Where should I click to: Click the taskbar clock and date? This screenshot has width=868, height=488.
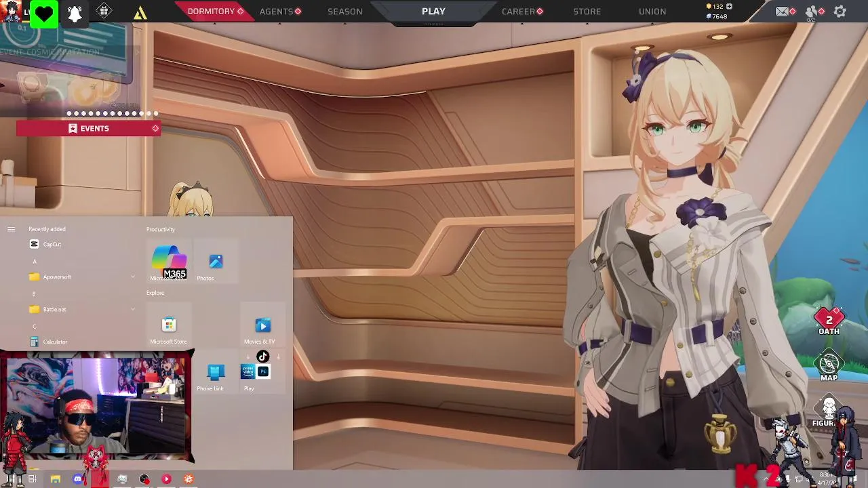[x=826, y=479]
